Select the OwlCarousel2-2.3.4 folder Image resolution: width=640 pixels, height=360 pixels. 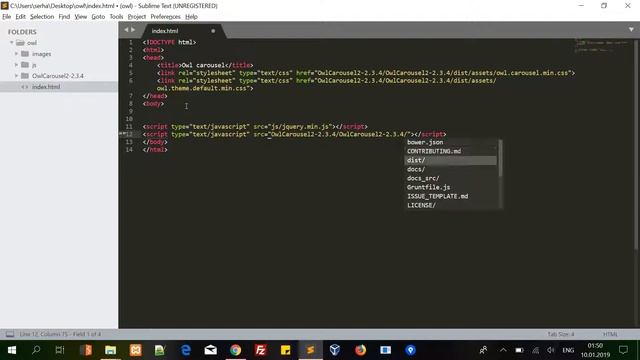(58, 76)
